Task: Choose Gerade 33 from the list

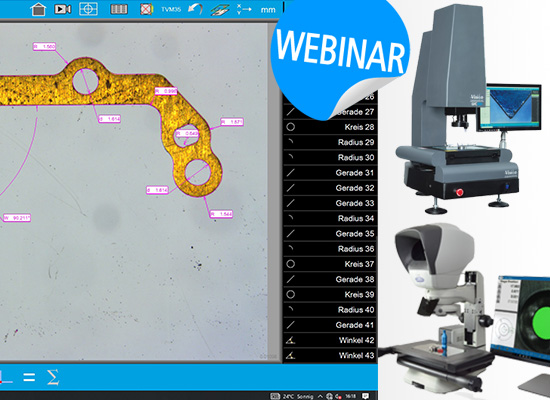Action: pyautogui.click(x=330, y=203)
